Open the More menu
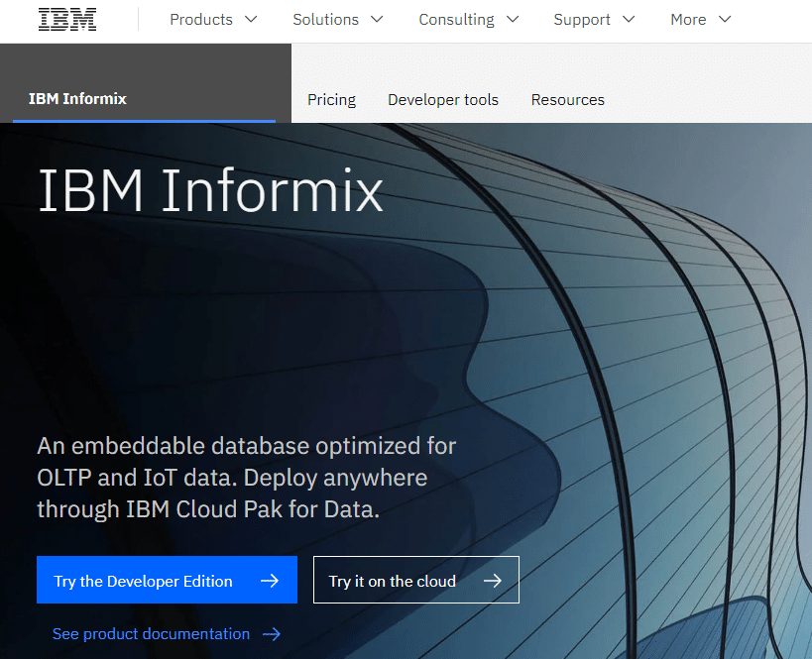This screenshot has width=812, height=659. (688, 20)
